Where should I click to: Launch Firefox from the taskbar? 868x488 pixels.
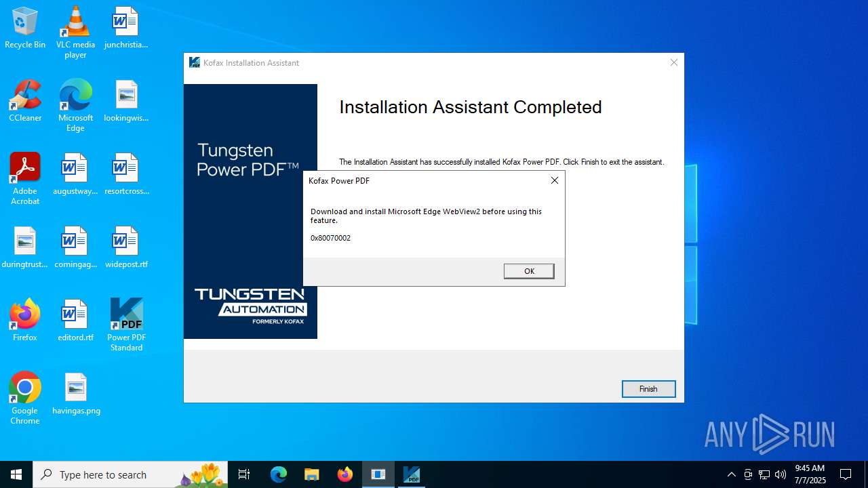point(345,474)
